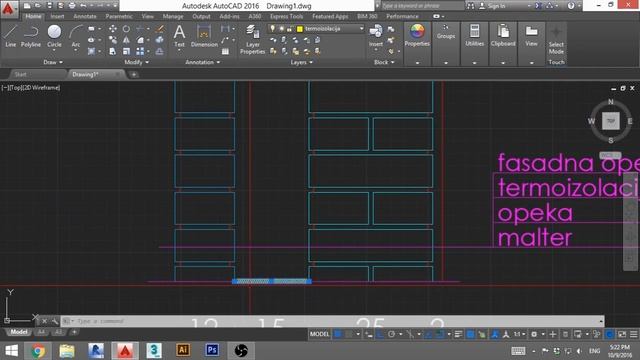Screen dimensions: 640x360
Task: Toggle the layer on/off lightbulb icon
Action: (273, 29)
